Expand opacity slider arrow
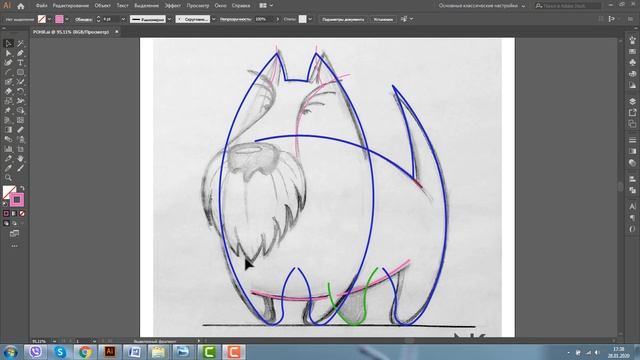Viewport: 640px width, 360px height. click(278, 19)
